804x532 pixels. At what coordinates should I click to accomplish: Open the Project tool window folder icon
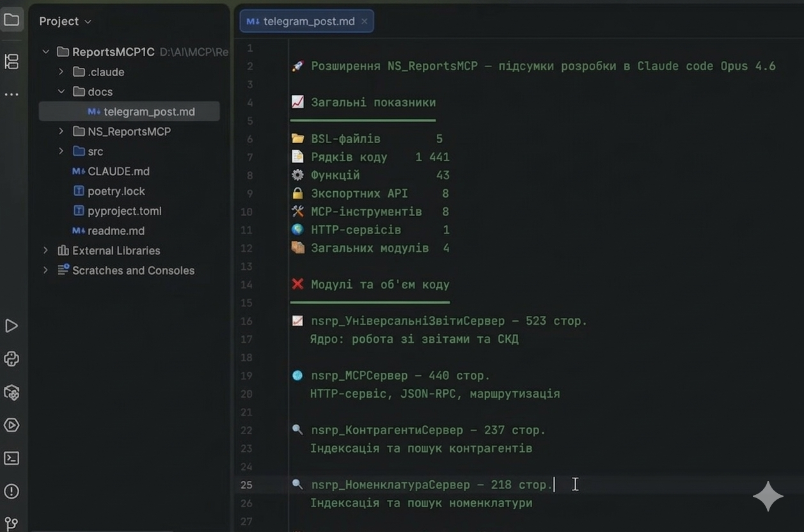click(x=12, y=20)
